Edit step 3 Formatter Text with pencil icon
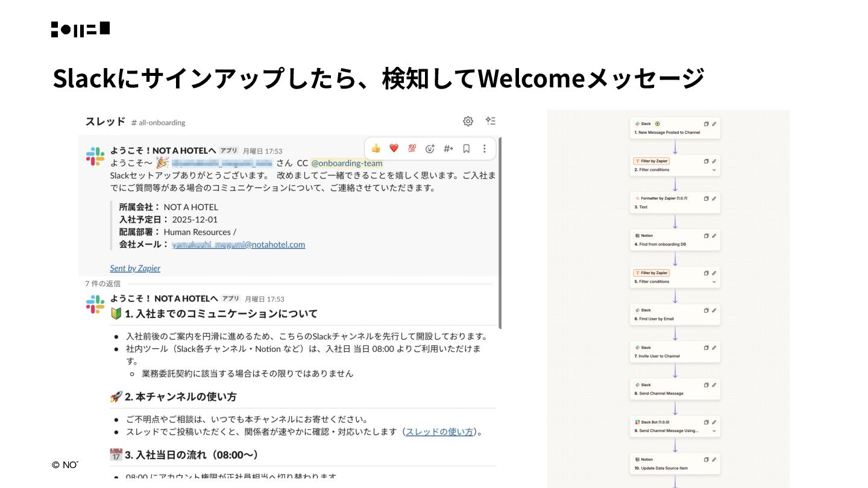 (714, 198)
